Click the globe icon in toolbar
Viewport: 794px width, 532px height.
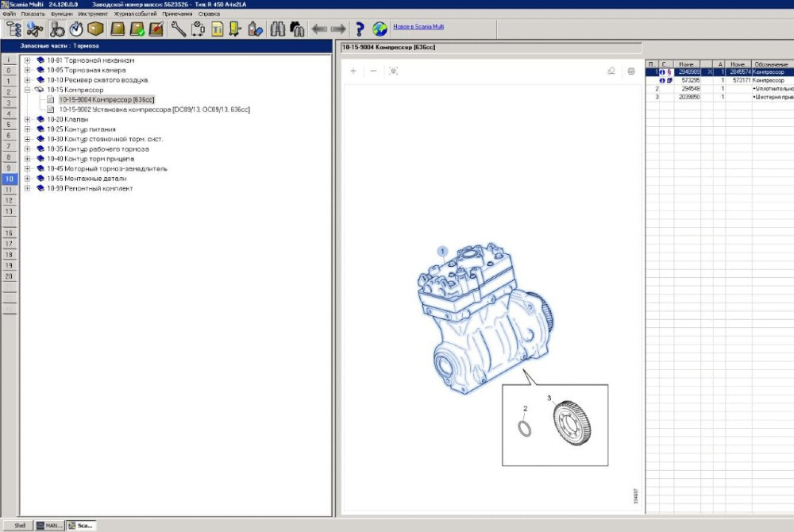[380, 29]
